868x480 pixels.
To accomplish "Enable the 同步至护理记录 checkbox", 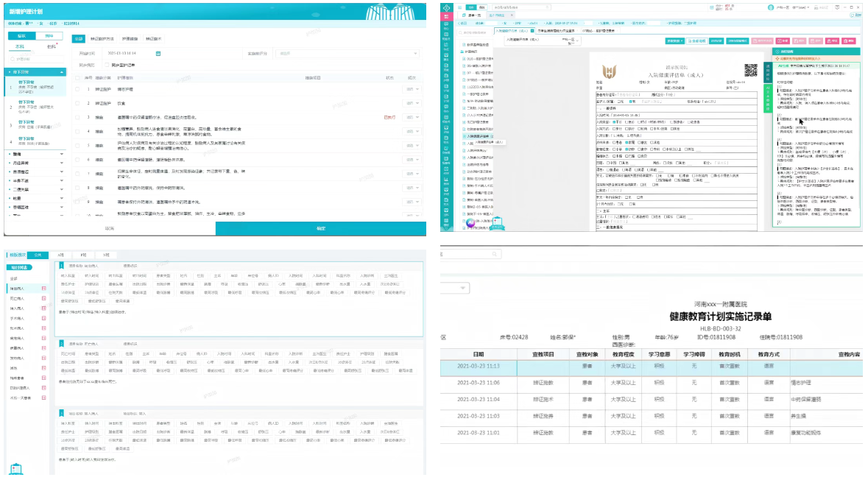I will coord(105,65).
